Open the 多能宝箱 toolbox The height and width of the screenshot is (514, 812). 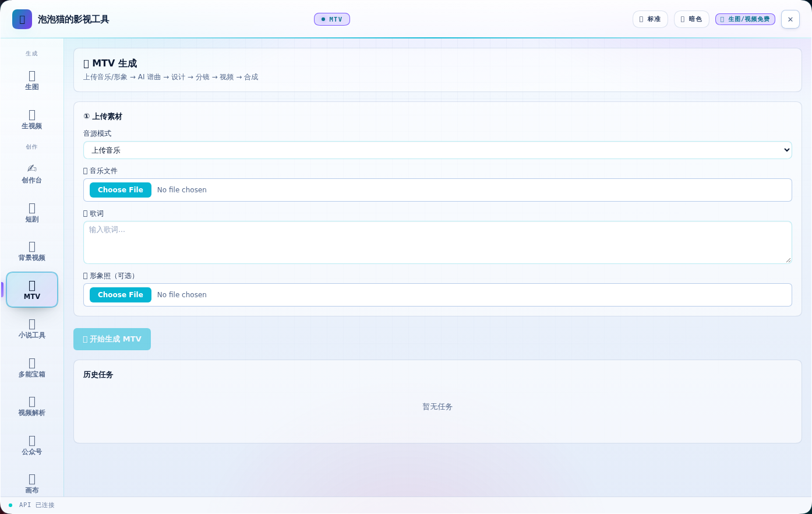32,368
